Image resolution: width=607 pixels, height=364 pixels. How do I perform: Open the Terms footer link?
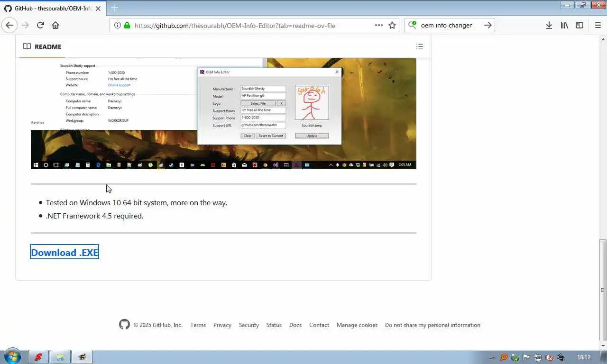pyautogui.click(x=198, y=325)
